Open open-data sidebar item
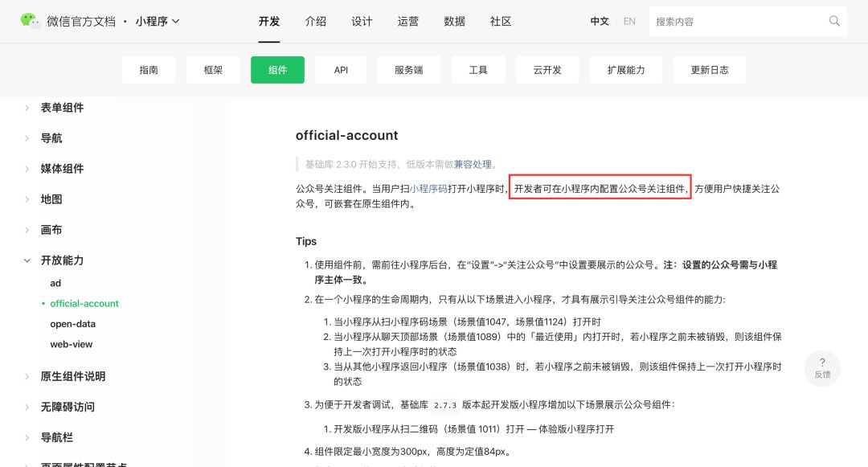868x467 pixels. 72,324
